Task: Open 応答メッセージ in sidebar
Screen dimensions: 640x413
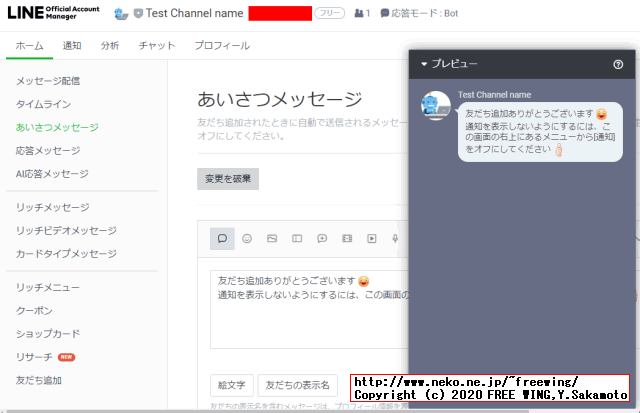Action: [48, 151]
